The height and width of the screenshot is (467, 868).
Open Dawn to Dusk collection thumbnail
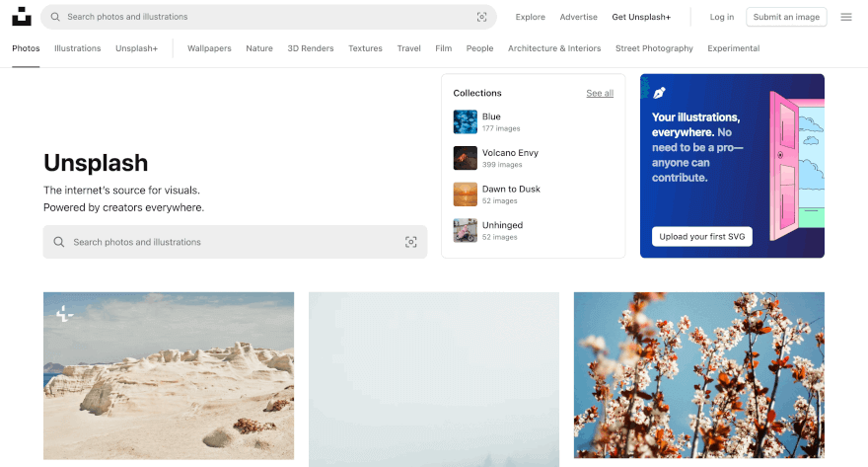pyautogui.click(x=465, y=195)
